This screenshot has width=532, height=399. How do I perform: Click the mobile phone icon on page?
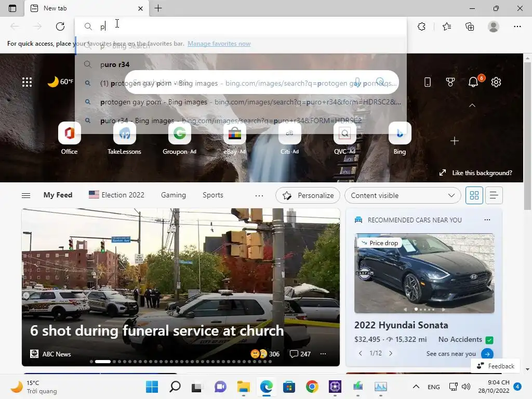pyautogui.click(x=428, y=82)
